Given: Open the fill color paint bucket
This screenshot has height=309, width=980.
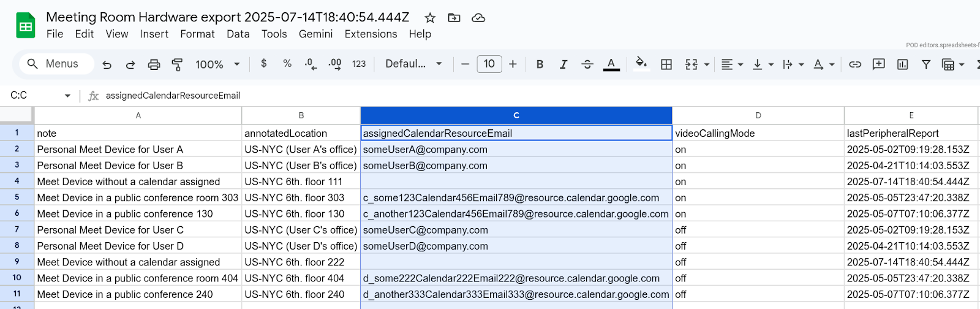Looking at the screenshot, I should (x=641, y=64).
